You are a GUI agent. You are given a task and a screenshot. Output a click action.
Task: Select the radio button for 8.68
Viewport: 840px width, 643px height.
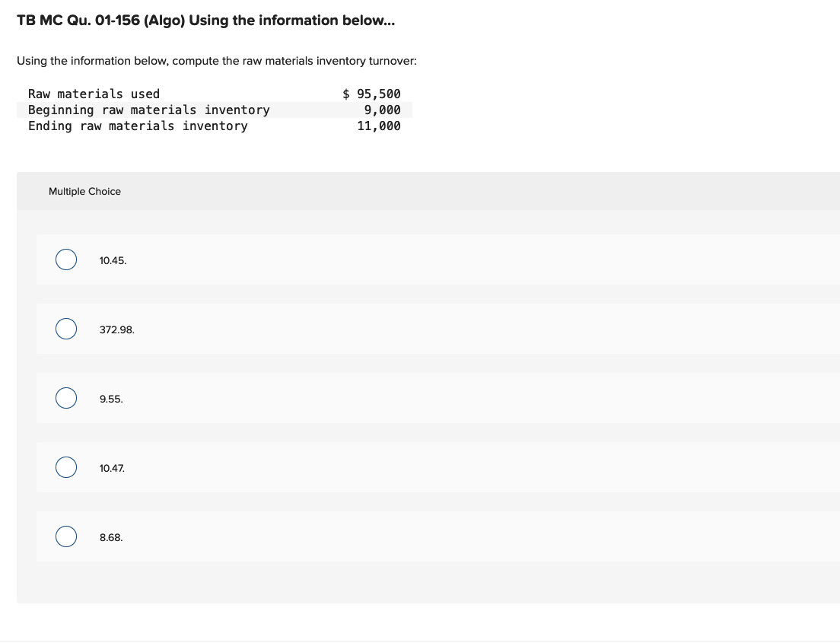click(x=65, y=536)
